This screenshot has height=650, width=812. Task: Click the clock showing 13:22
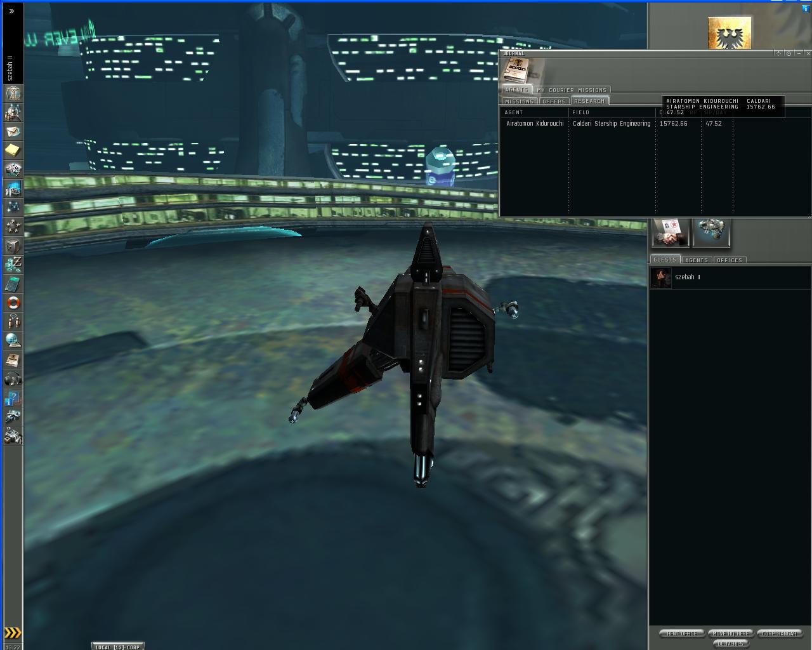tap(13, 647)
